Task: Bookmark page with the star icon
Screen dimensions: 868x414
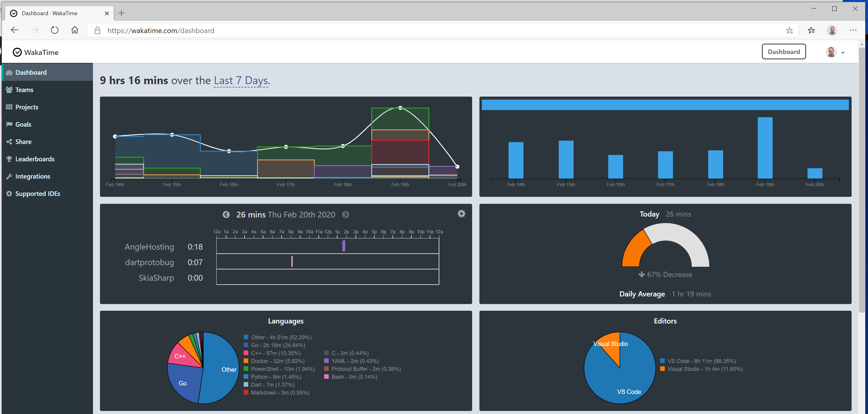Action: click(790, 30)
